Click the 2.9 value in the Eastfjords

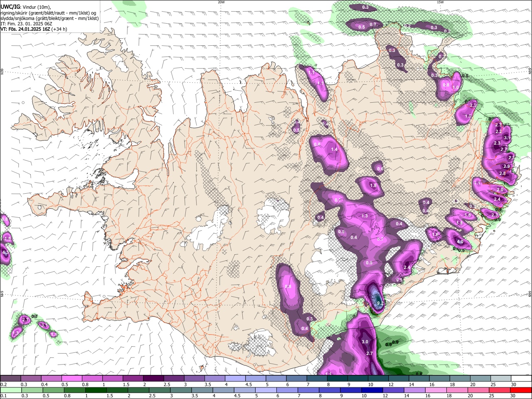coord(506,166)
